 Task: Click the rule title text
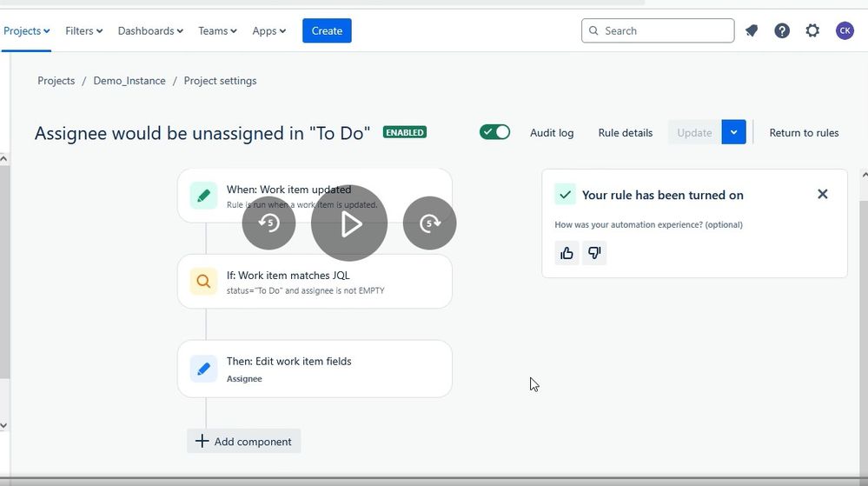(202, 133)
